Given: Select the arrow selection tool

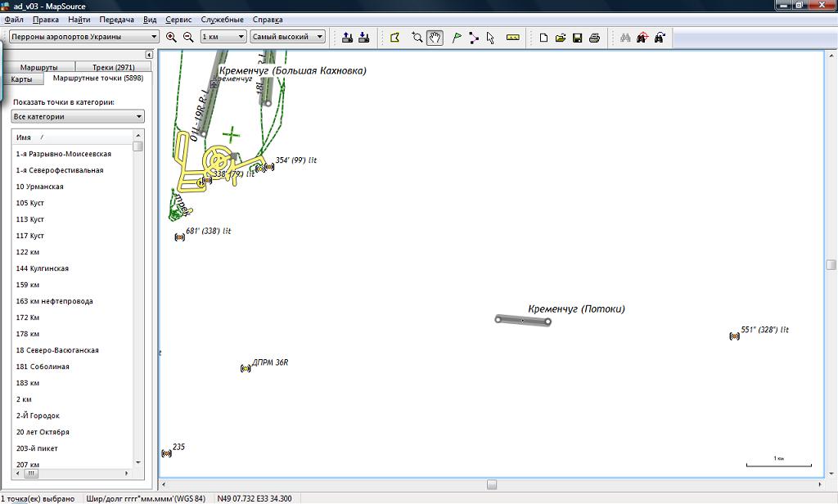Looking at the screenshot, I should 490,37.
